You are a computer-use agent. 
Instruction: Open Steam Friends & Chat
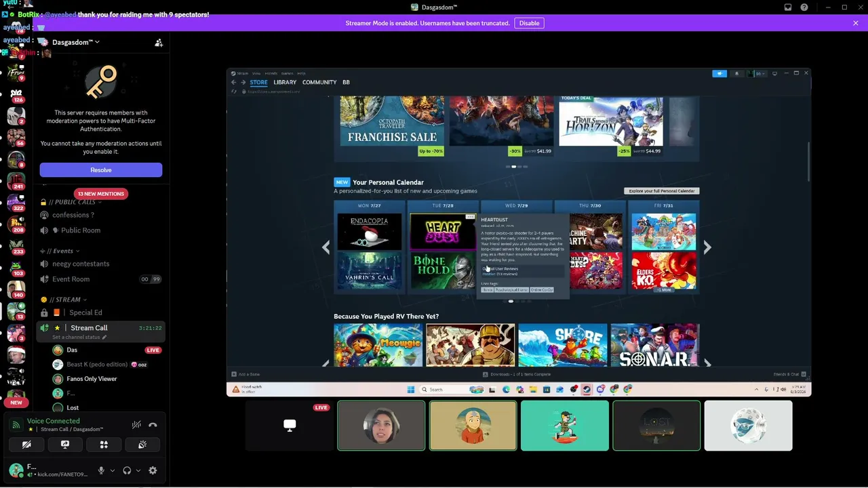point(789,374)
